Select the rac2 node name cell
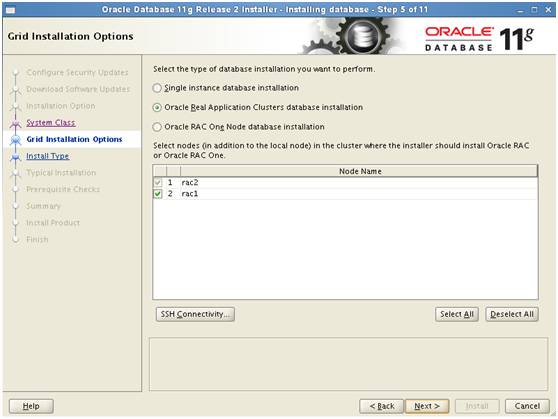Screen dimensions: 558x419 [359, 183]
